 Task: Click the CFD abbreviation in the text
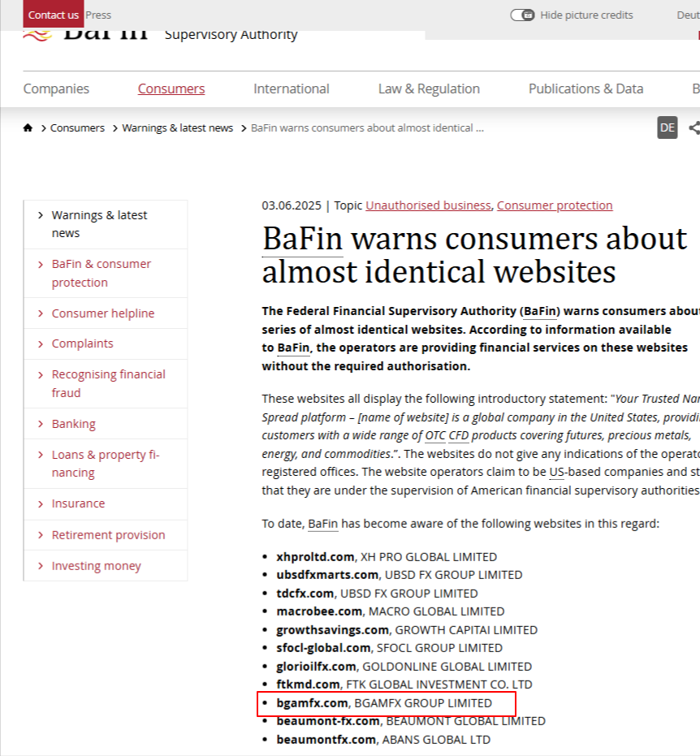[459, 436]
